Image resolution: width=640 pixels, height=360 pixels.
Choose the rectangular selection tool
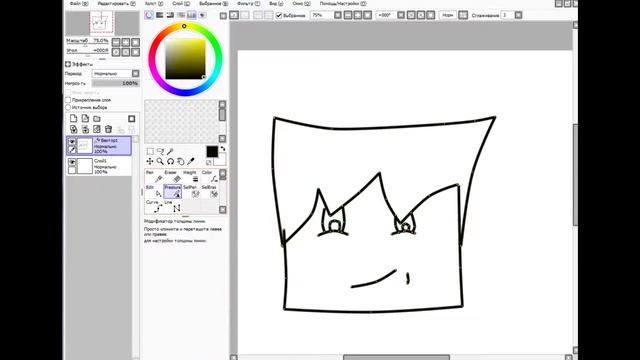tap(150, 151)
